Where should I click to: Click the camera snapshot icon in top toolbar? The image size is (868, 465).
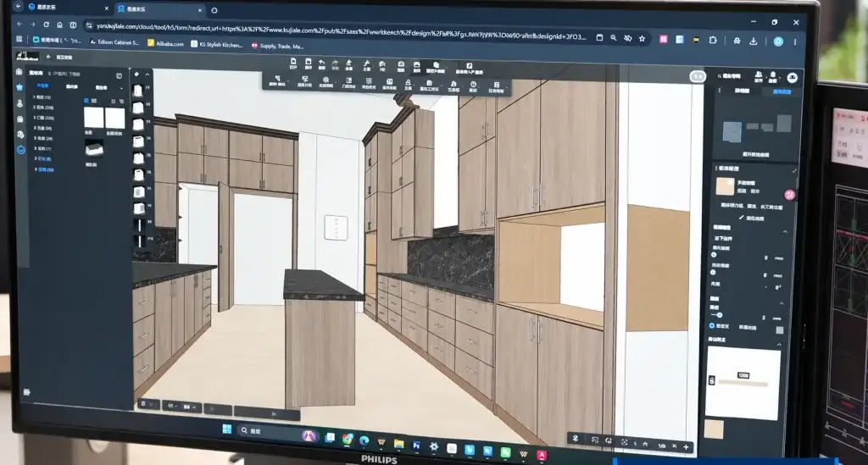click(x=401, y=64)
